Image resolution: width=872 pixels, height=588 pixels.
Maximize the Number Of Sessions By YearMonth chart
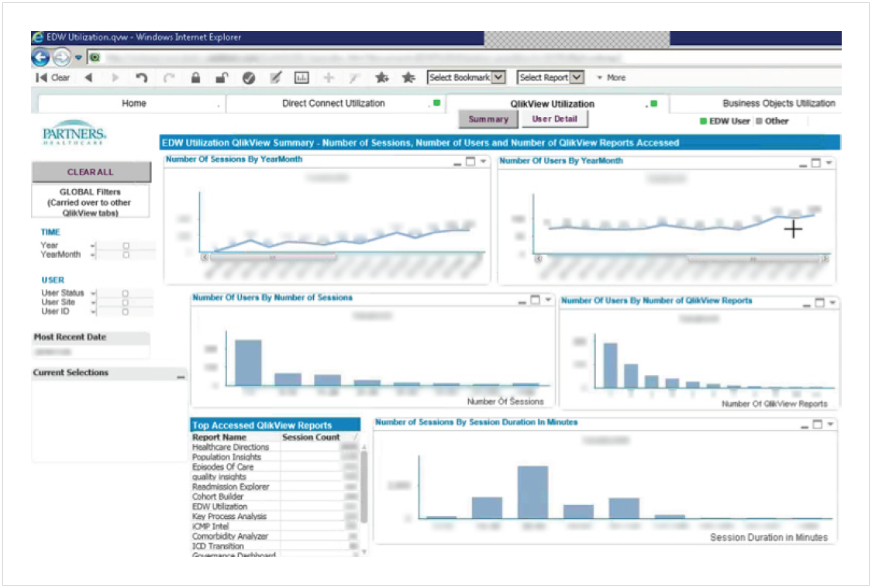click(x=470, y=162)
